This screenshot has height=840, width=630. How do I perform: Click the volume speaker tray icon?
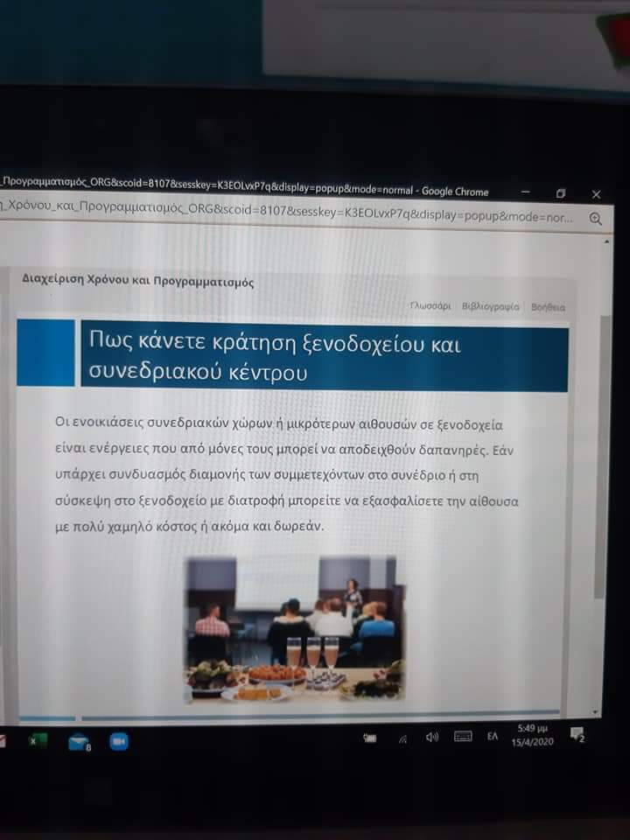431,738
